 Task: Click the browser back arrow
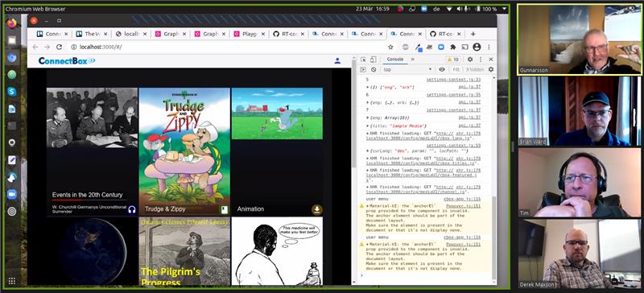click(35, 47)
